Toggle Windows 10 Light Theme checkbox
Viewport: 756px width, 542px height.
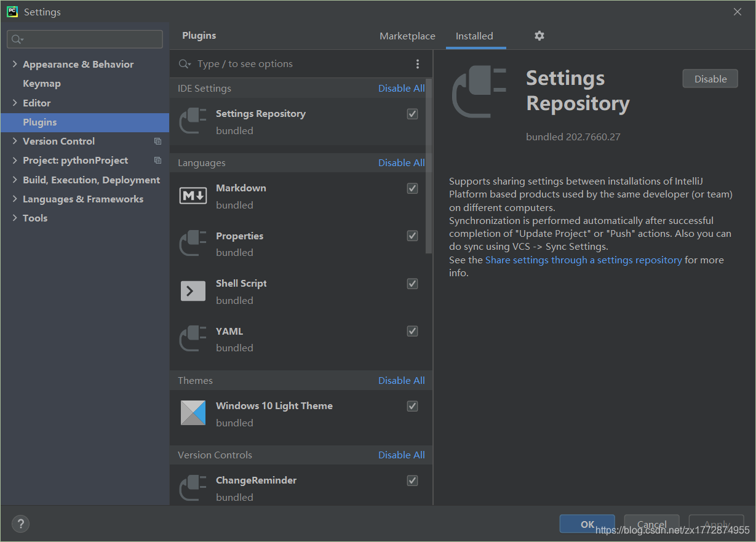coord(413,406)
